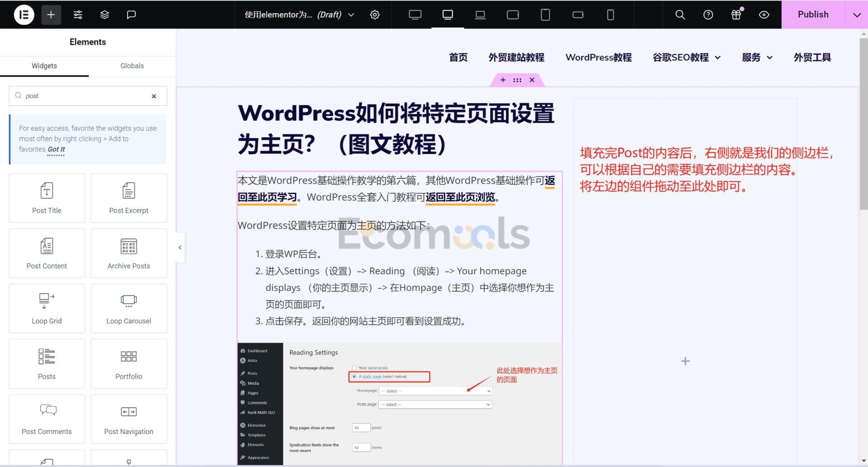Expand the document title dropdown chevron
The image size is (868, 467).
pyautogui.click(x=351, y=14)
